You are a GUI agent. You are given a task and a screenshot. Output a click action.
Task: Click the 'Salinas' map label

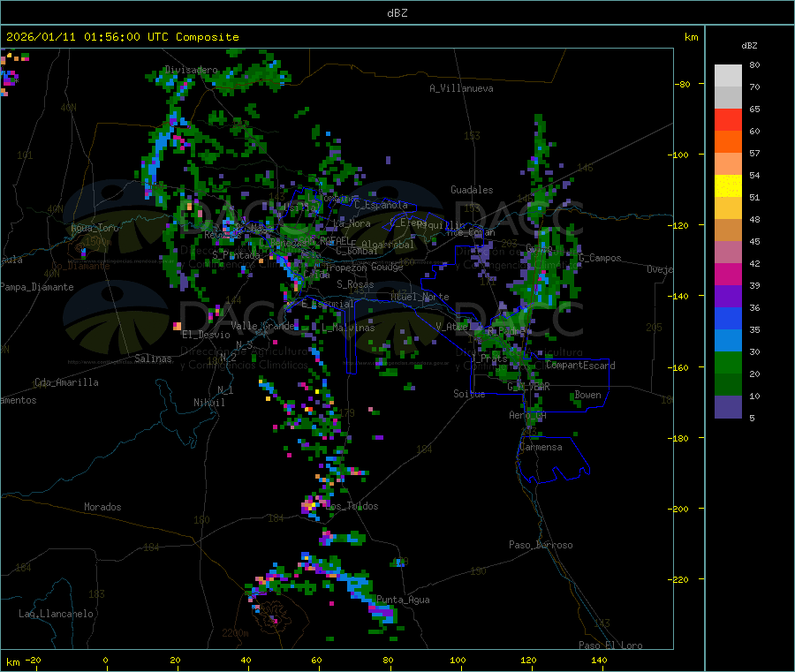(153, 359)
